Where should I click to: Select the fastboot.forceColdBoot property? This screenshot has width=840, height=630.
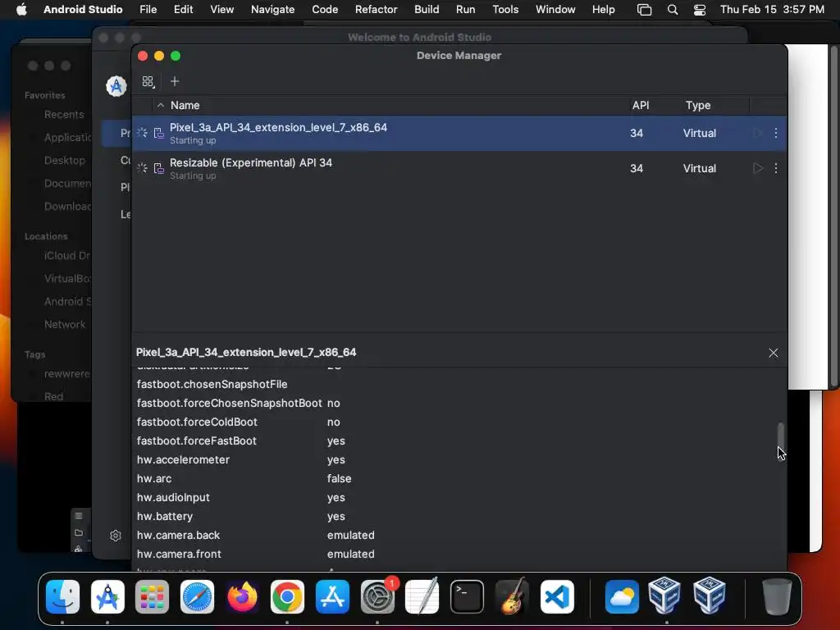(197, 422)
